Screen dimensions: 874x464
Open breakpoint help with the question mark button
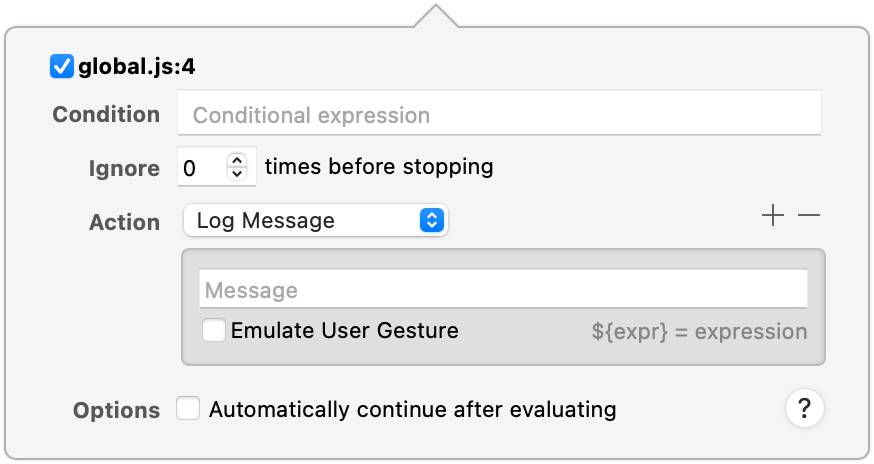coord(804,408)
